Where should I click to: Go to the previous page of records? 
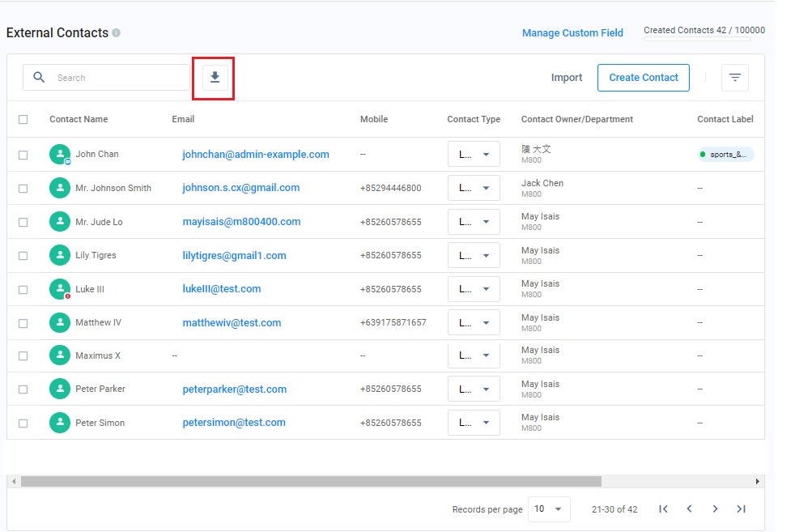689,509
